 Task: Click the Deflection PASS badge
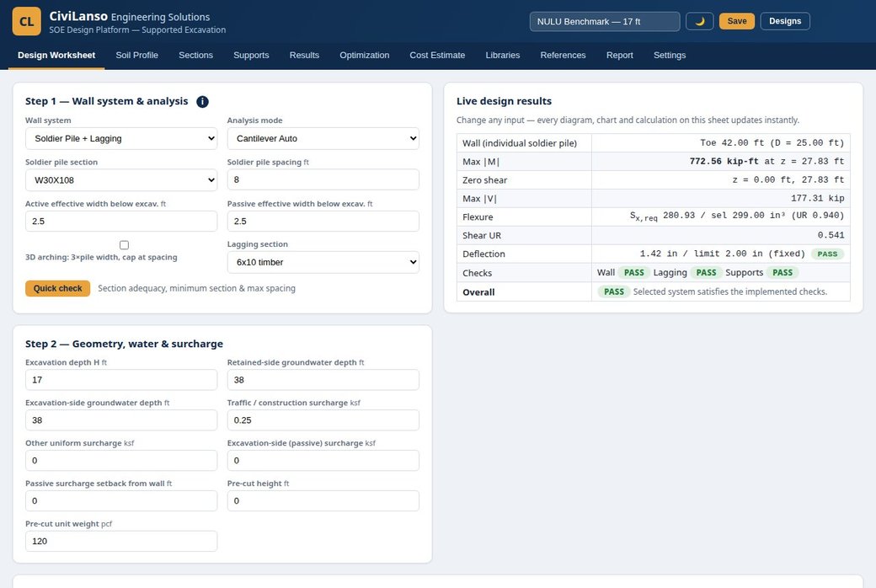coord(827,254)
